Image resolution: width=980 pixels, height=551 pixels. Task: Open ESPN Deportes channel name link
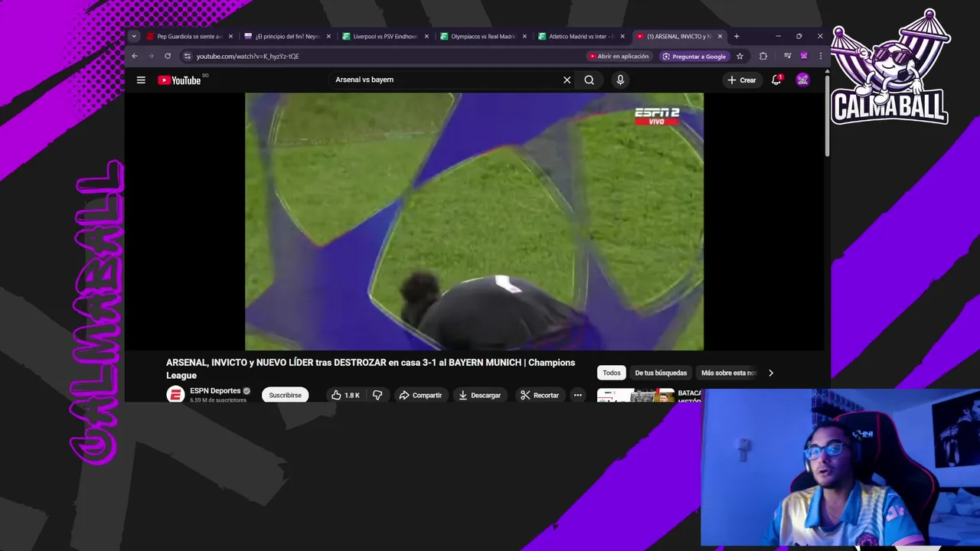(x=215, y=391)
